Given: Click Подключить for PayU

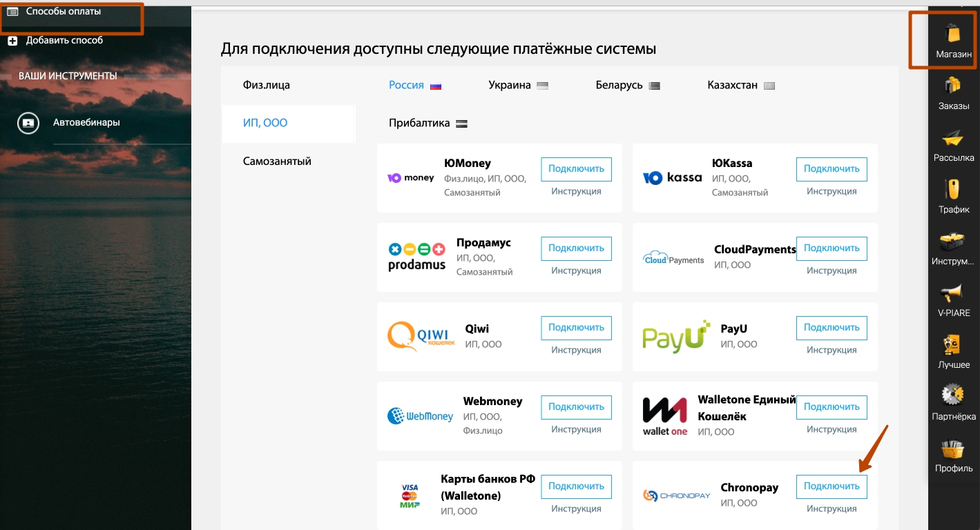Looking at the screenshot, I should point(832,328).
